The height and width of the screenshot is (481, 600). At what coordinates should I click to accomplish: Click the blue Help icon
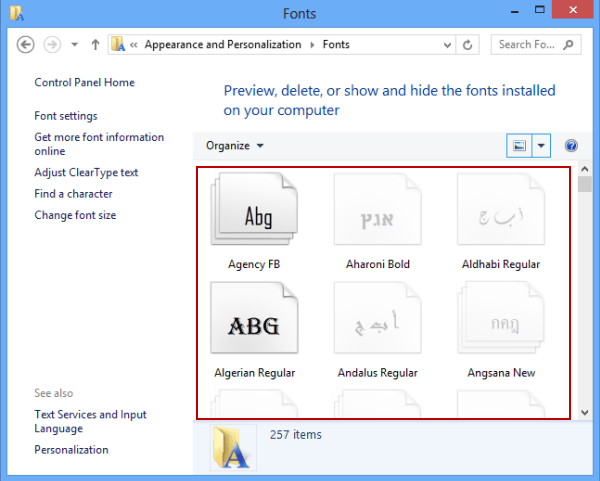pos(571,145)
